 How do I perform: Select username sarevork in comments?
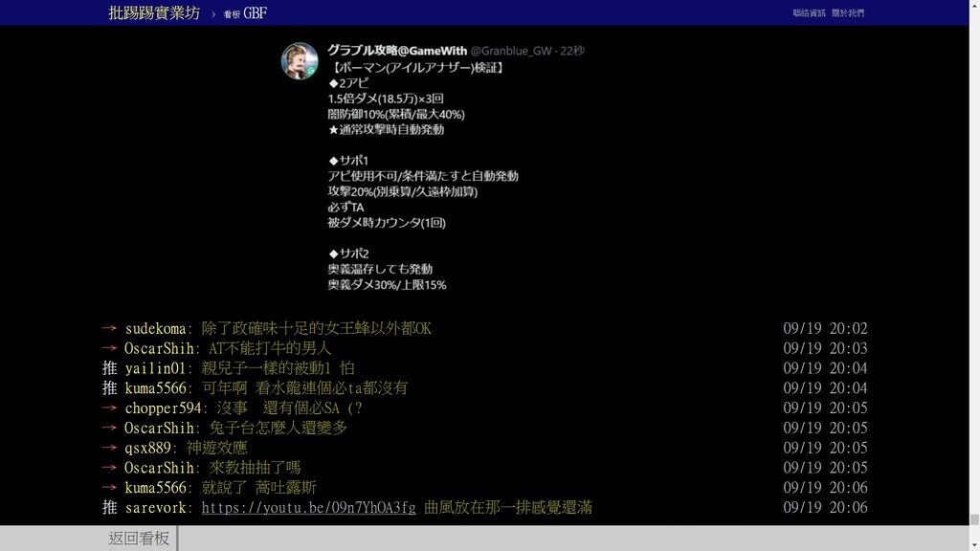point(155,508)
